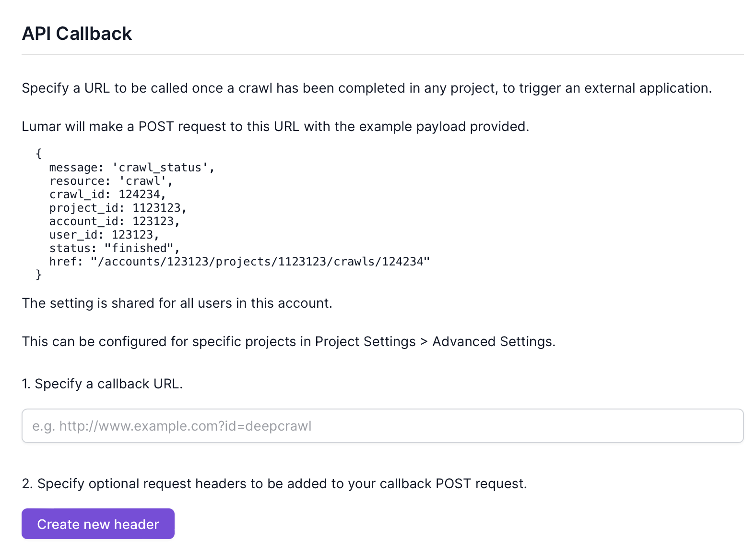Image resolution: width=756 pixels, height=554 pixels.
Task: Click the crawl_id: 124234 payload line
Action: point(107,194)
